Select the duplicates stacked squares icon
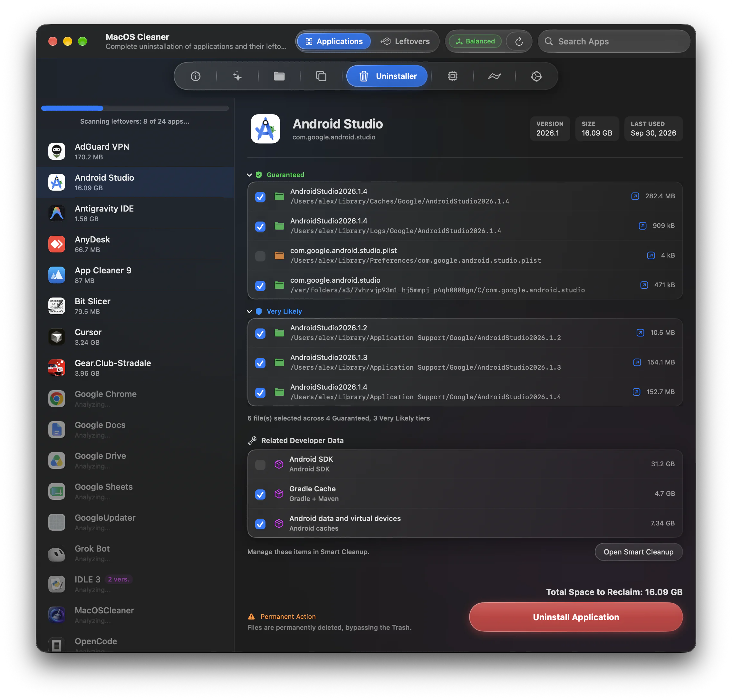The image size is (732, 700). click(x=321, y=76)
